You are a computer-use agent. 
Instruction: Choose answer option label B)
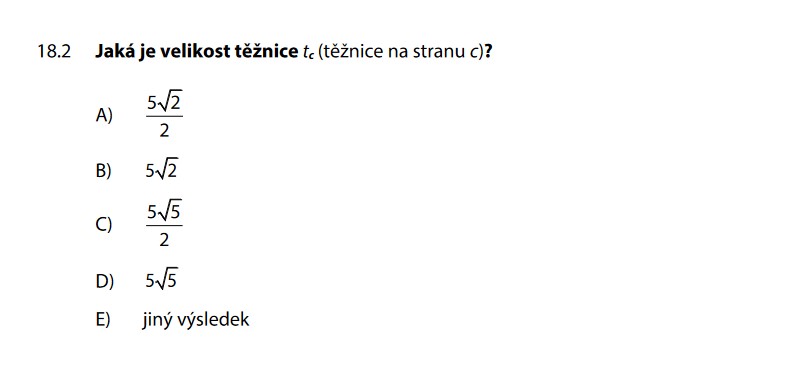point(103,171)
